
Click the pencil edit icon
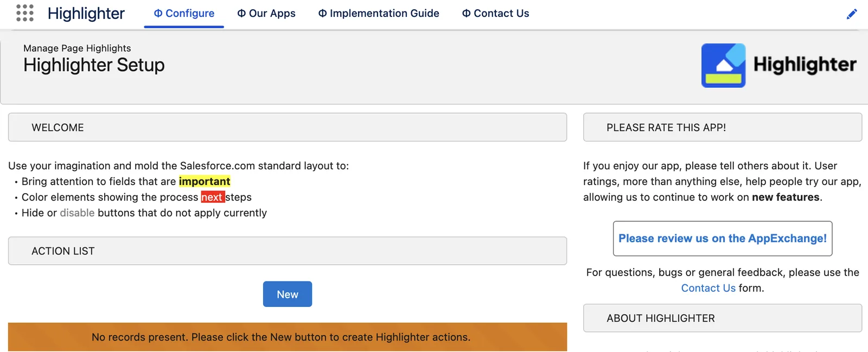[852, 14]
